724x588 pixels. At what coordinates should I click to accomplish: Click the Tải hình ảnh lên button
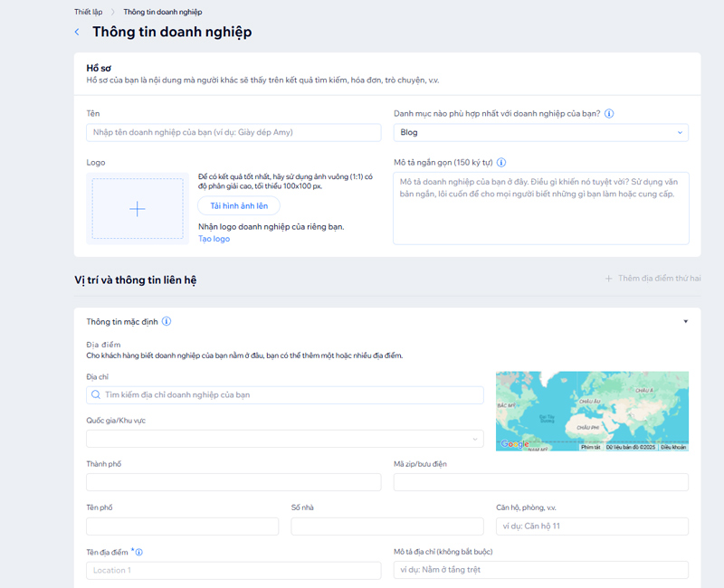(x=239, y=205)
